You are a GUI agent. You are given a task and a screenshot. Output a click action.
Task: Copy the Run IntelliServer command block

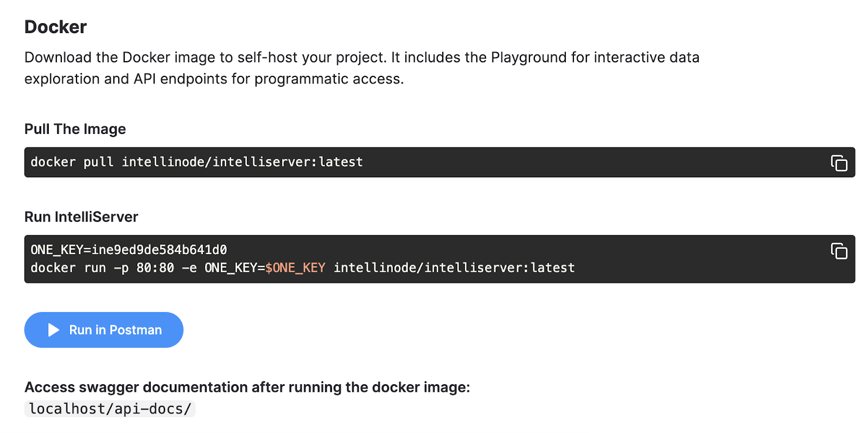(x=839, y=251)
